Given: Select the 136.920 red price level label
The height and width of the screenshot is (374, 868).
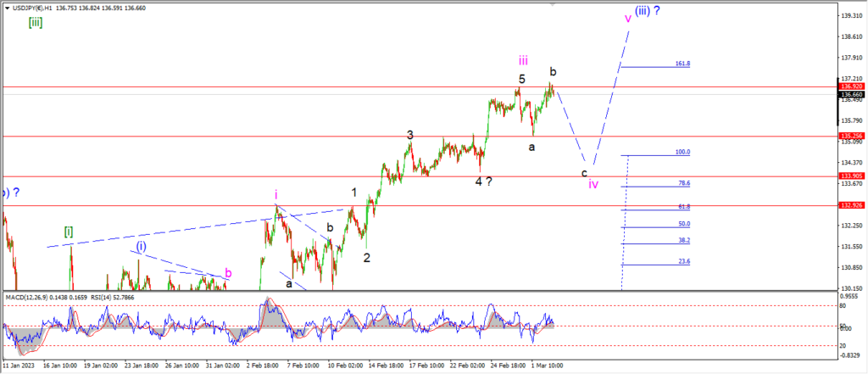Looking at the screenshot, I should 853,87.
